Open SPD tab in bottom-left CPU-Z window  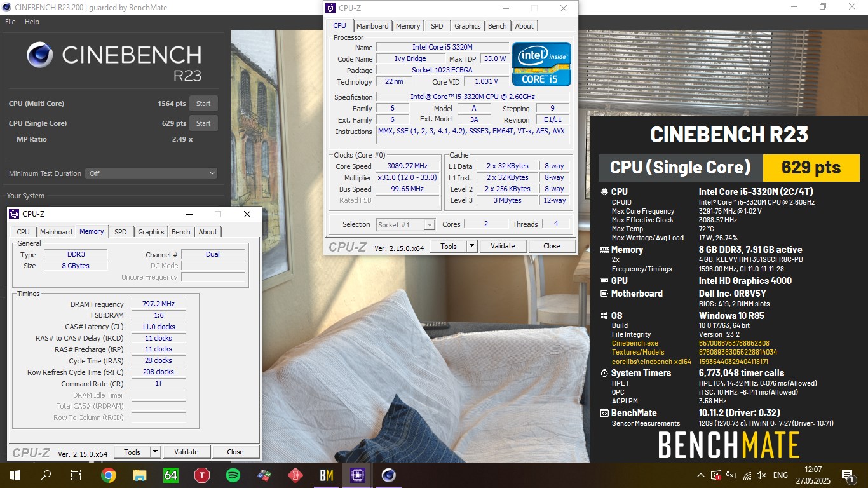121,232
